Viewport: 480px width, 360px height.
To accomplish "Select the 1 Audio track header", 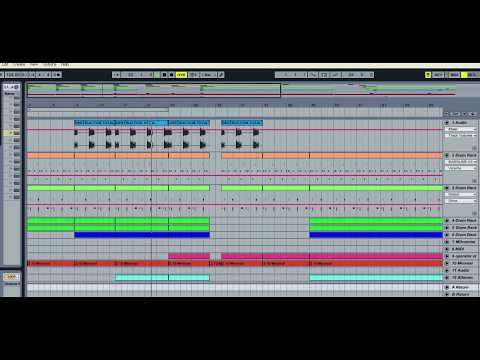I will point(460,123).
